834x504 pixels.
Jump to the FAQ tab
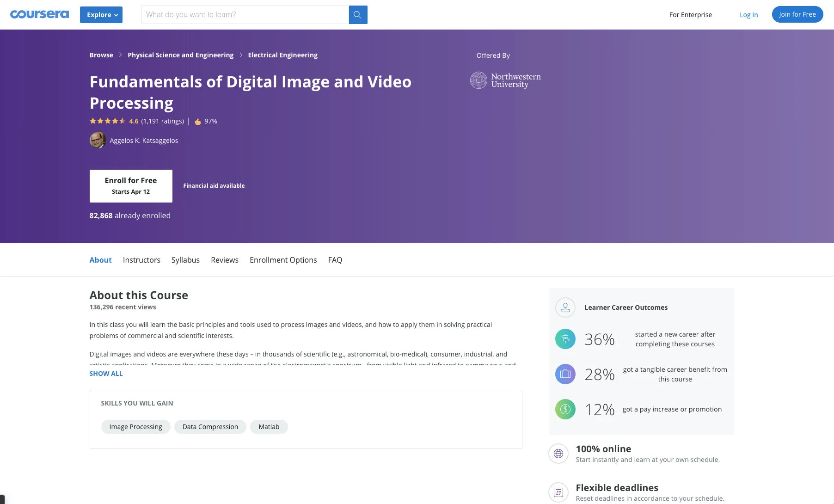pyautogui.click(x=335, y=260)
